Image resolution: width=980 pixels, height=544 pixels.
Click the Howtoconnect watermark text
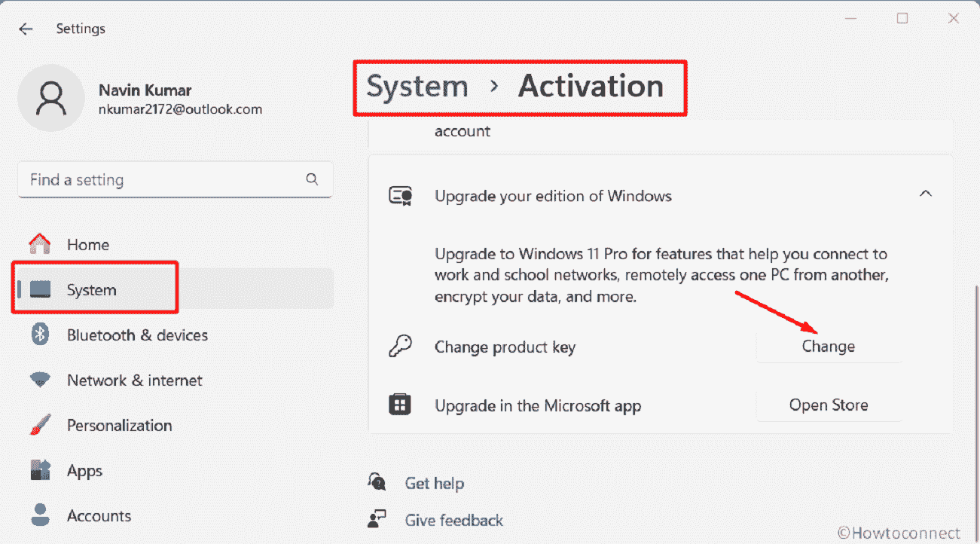[899, 532]
